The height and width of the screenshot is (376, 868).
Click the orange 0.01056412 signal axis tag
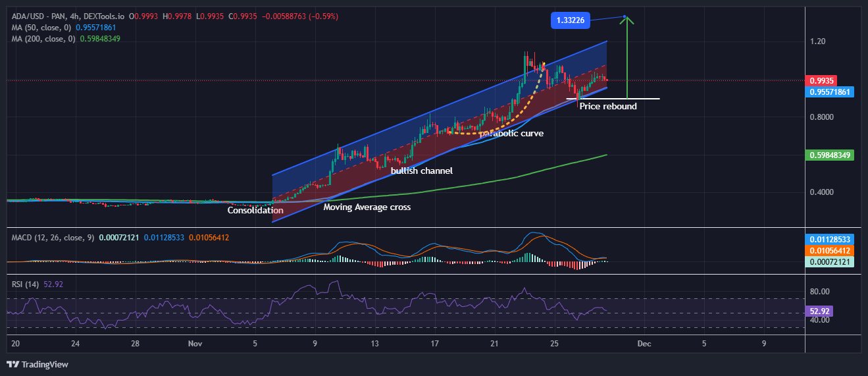[x=829, y=251]
